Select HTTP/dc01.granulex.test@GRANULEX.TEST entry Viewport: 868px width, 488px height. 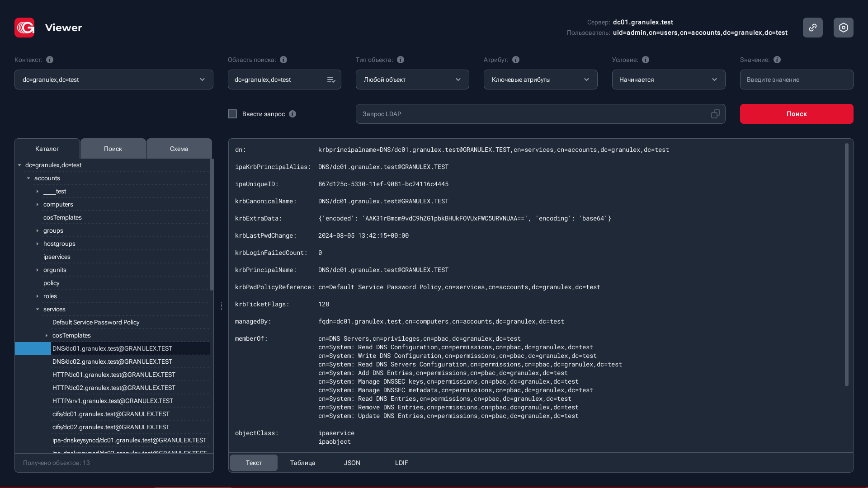pos(114,375)
